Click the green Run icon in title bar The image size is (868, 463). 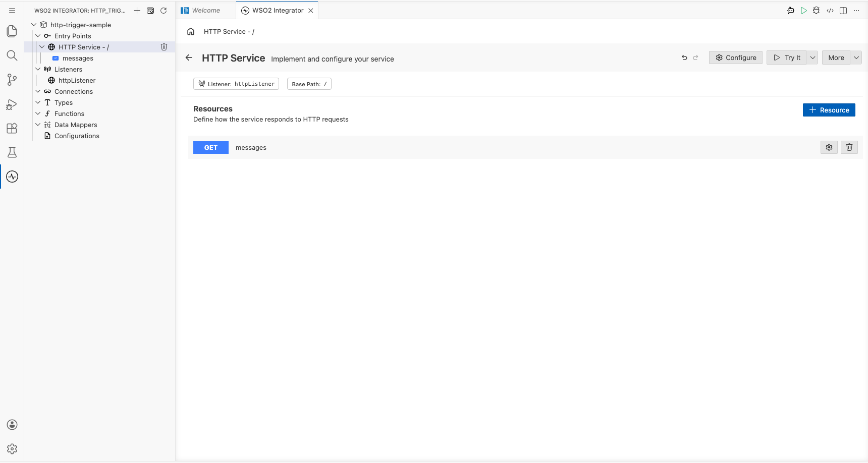coord(804,10)
